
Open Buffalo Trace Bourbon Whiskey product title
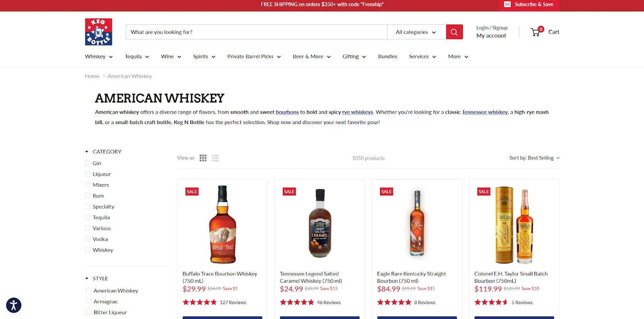220,277
